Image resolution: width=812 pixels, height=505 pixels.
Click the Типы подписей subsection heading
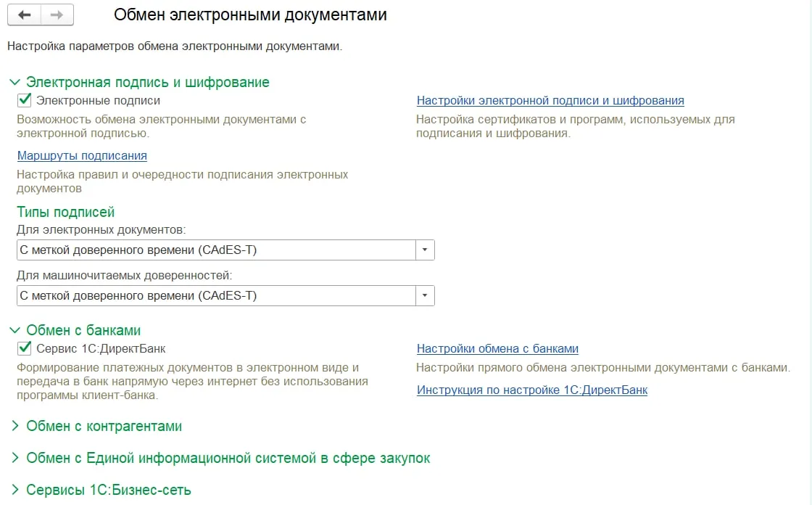(x=65, y=213)
